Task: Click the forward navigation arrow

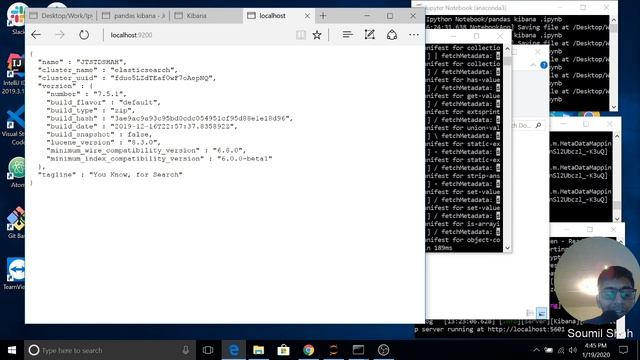Action: [x=60, y=35]
